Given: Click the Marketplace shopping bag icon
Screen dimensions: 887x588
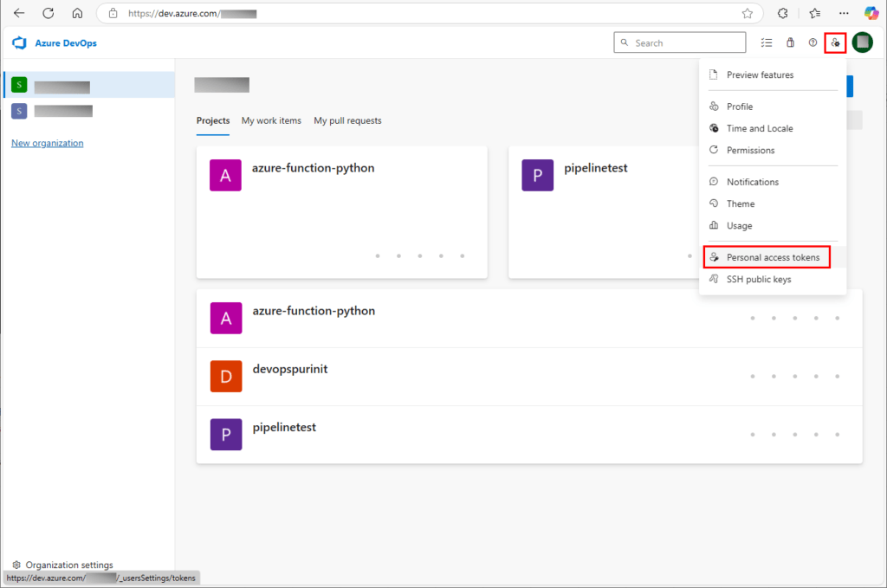Looking at the screenshot, I should tap(789, 42).
